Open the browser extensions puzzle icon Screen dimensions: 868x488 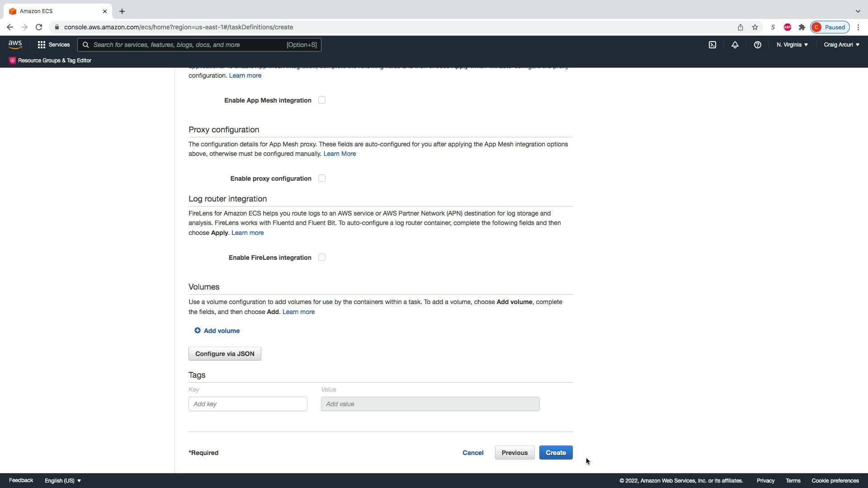(x=802, y=27)
